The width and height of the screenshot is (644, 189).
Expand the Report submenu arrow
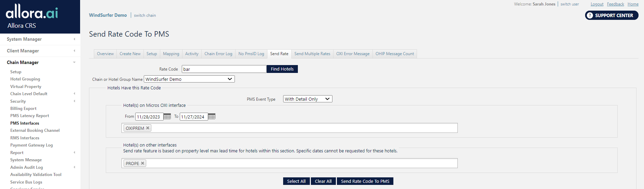[x=74, y=152]
